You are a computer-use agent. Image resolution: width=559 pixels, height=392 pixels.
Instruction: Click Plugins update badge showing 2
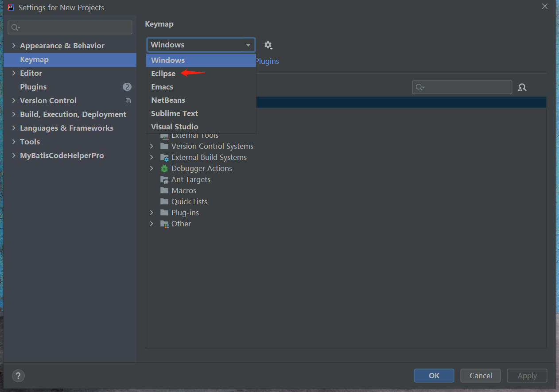(127, 87)
